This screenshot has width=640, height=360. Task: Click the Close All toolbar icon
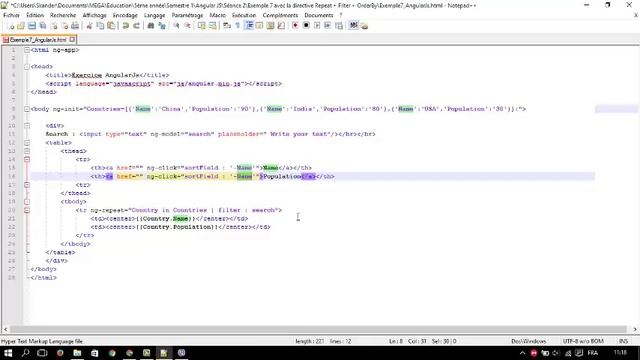click(x=64, y=26)
